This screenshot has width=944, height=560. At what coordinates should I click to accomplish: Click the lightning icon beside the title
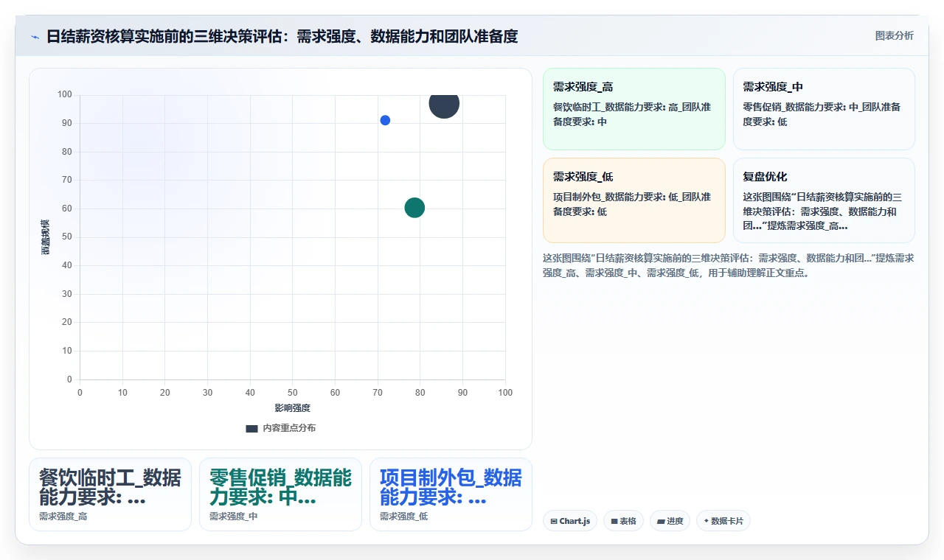click(x=35, y=36)
